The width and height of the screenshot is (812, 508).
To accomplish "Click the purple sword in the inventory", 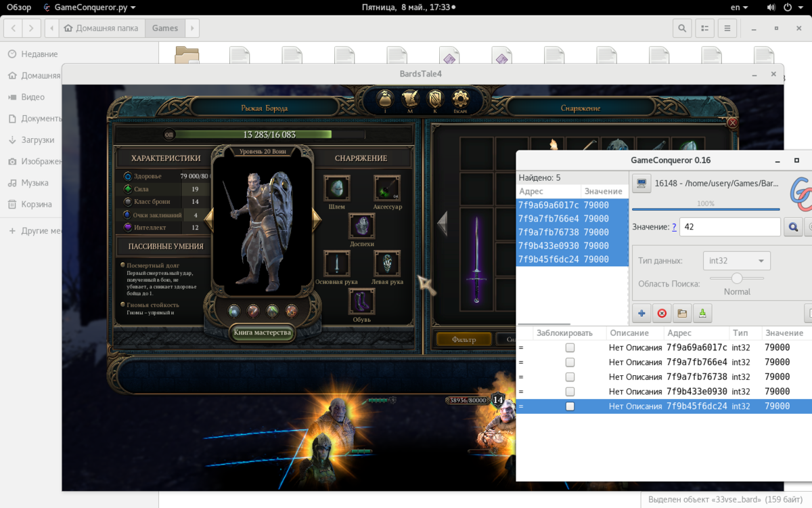I will click(477, 259).
